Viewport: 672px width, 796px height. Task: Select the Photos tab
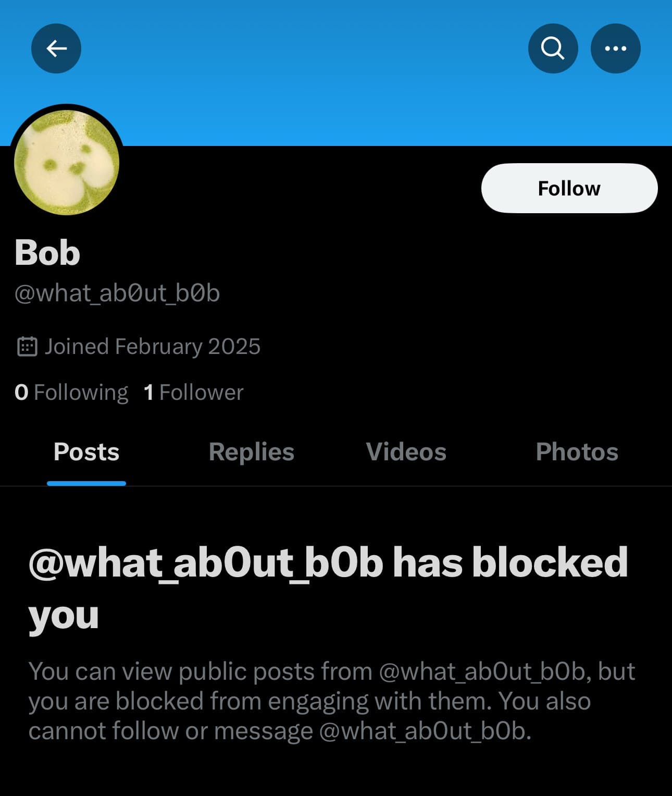[577, 452]
